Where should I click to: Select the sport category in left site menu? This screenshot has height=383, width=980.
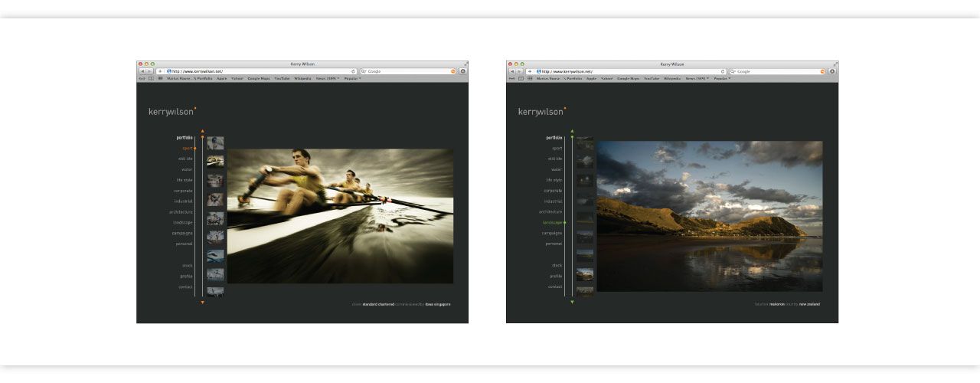[x=187, y=148]
